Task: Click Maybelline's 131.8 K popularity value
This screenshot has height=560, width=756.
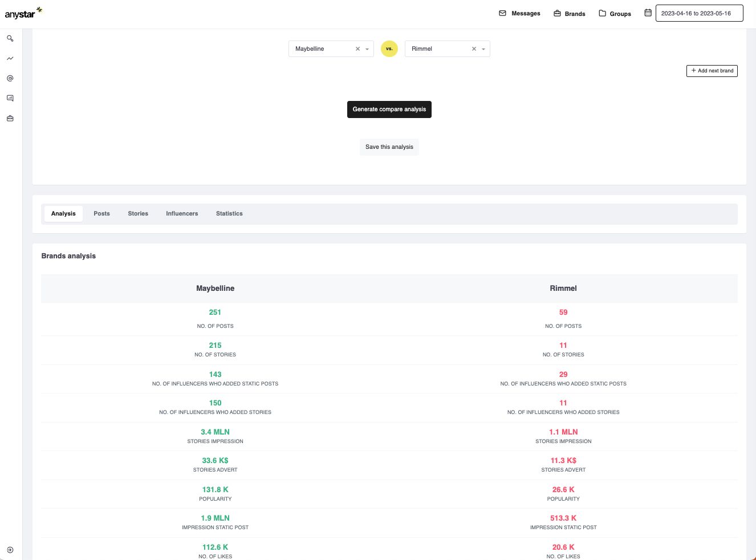Action: (215, 490)
